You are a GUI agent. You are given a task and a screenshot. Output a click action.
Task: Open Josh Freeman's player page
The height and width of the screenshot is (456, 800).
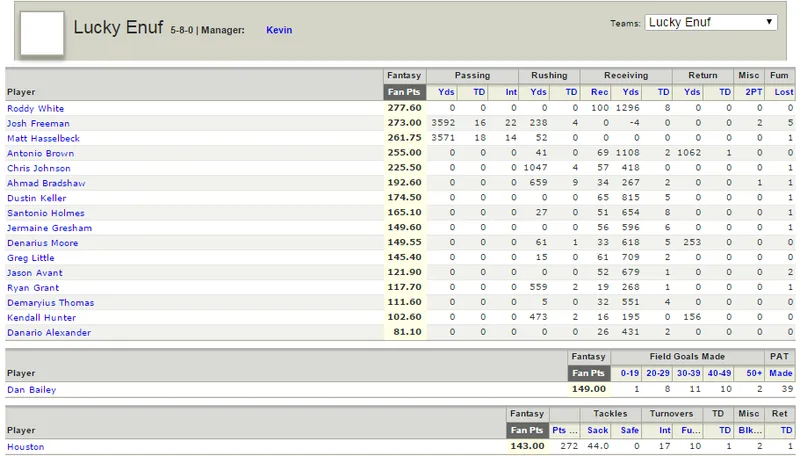tap(38, 123)
